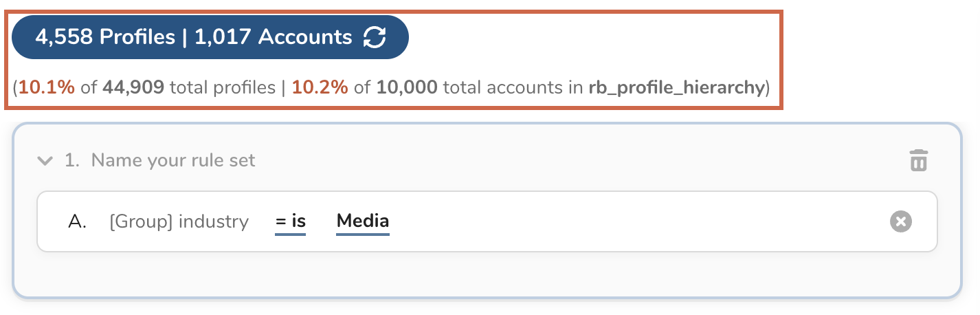Image resolution: width=980 pixels, height=315 pixels.
Task: Delete rule set with the trash icon
Action: [919, 160]
